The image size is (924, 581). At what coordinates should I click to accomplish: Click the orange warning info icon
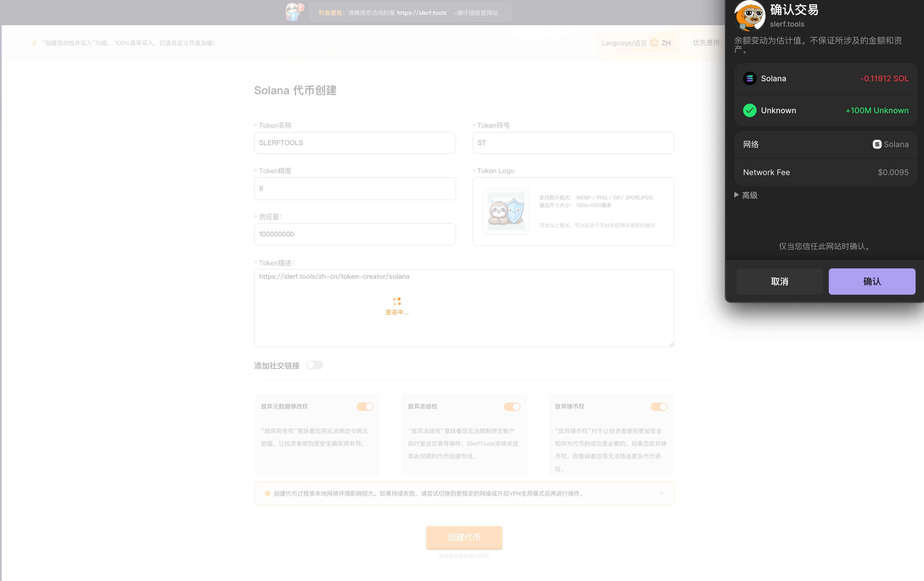[x=267, y=494]
